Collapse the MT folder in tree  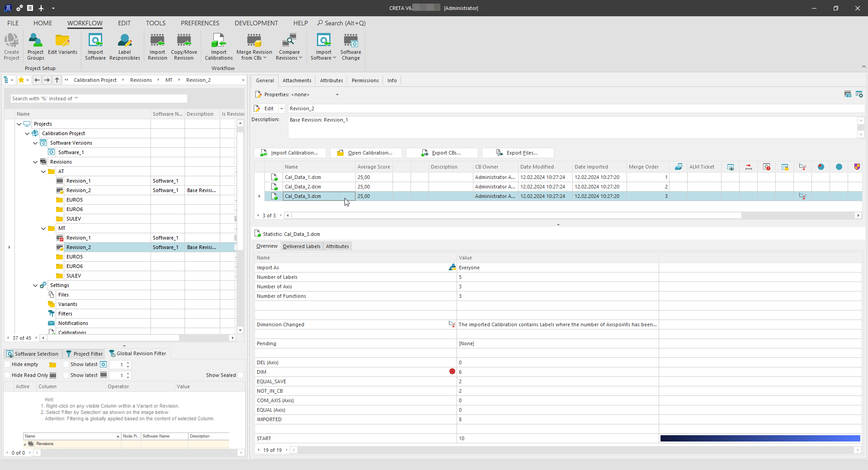coord(43,229)
